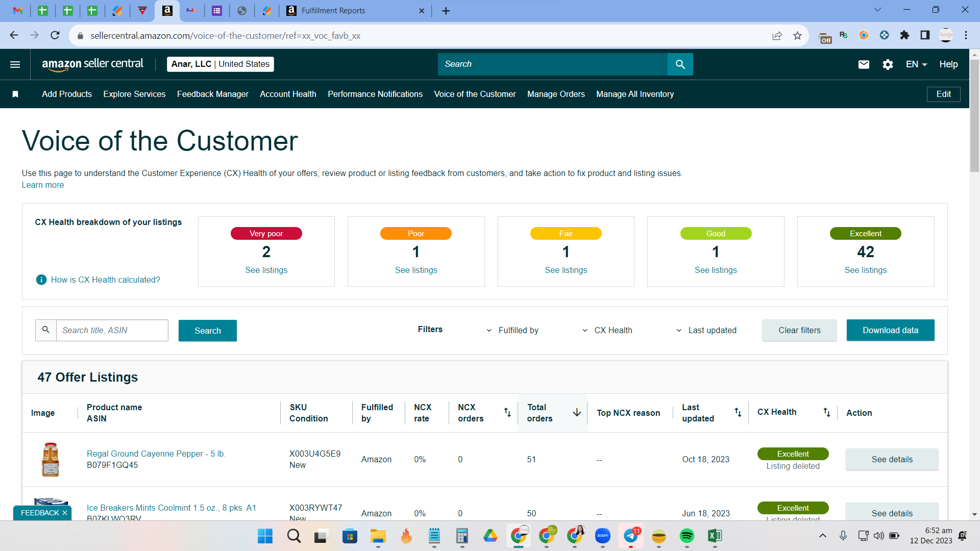
Task: Sort by NCX orders column arrows
Action: [507, 412]
